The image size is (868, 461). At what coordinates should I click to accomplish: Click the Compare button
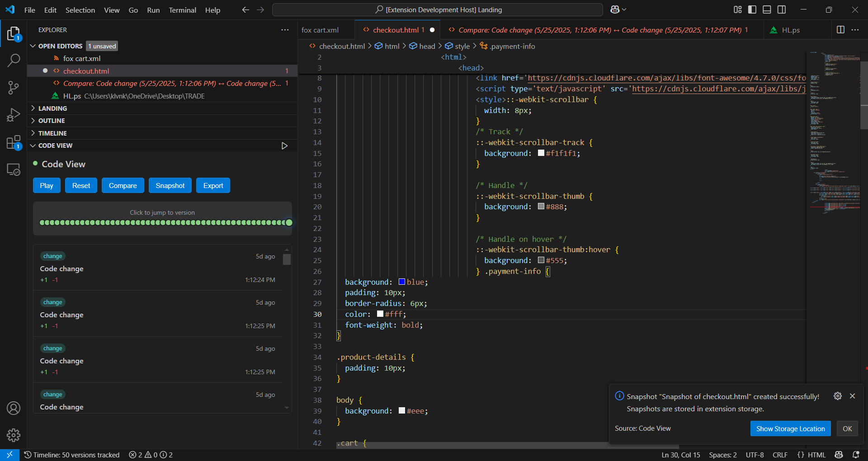pyautogui.click(x=123, y=185)
